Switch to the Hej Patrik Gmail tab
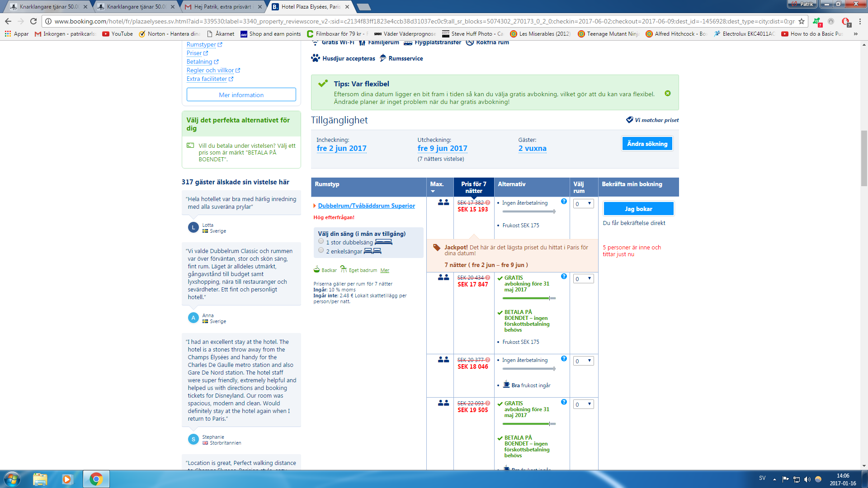Screen dimensions: 868x488 point(222,7)
